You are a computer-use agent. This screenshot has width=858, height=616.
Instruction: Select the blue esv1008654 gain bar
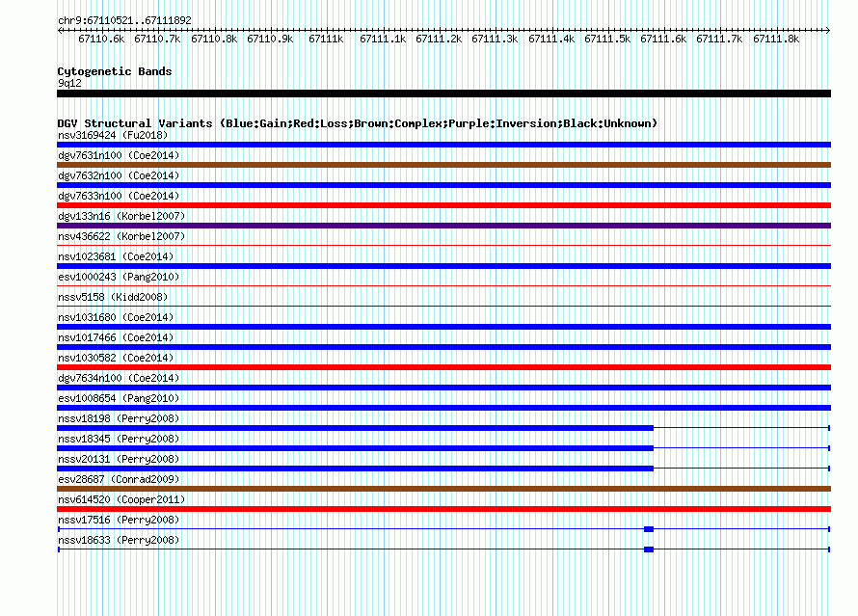click(x=443, y=408)
